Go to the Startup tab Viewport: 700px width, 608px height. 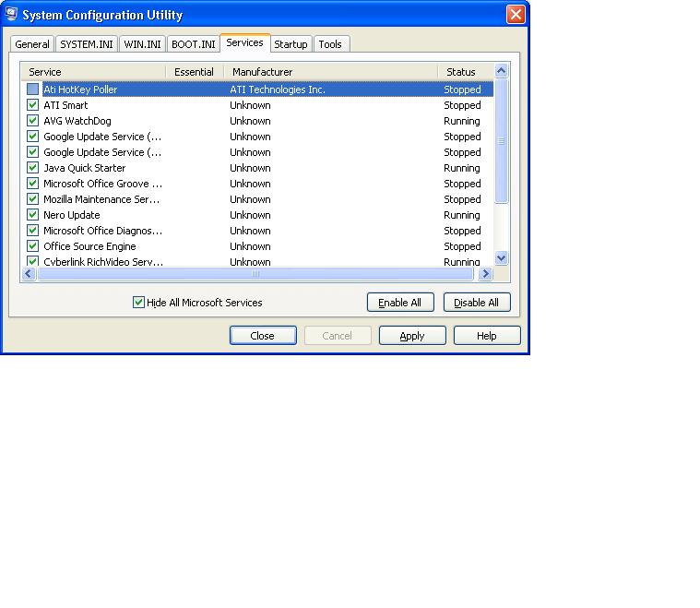tap(291, 44)
